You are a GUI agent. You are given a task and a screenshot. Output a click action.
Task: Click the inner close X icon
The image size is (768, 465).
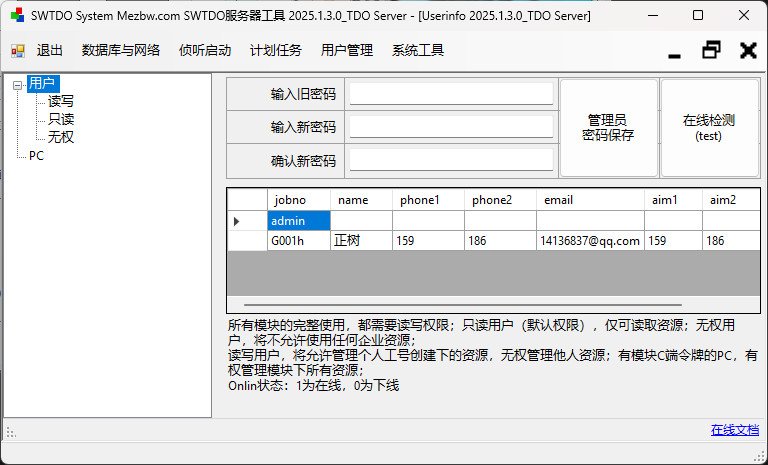[747, 50]
